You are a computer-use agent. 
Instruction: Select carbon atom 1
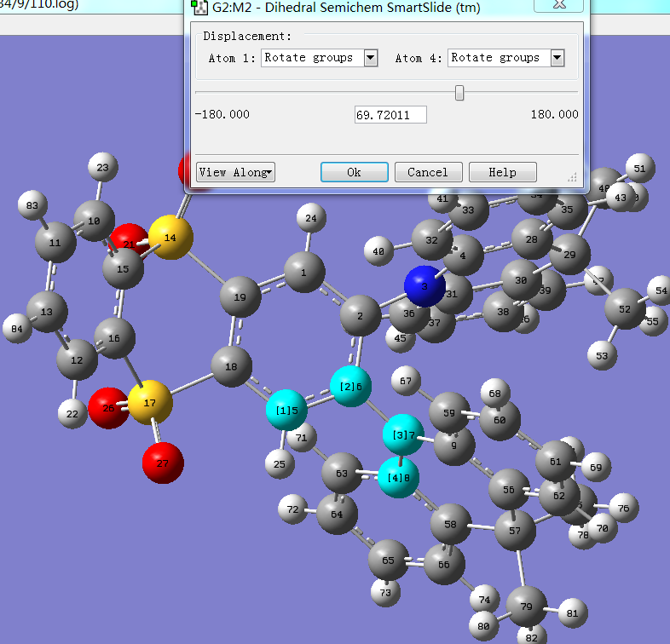[303, 272]
